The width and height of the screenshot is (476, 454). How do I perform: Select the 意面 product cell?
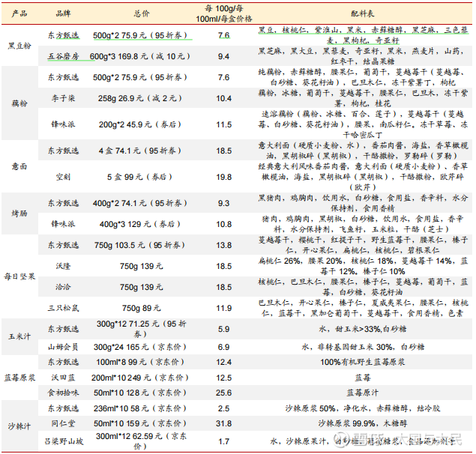pos(19,166)
